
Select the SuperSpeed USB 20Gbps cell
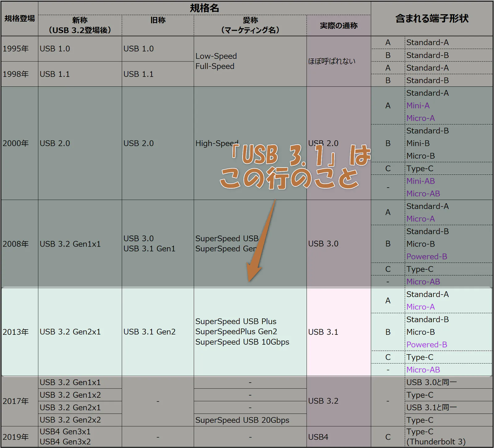pyautogui.click(x=250, y=420)
